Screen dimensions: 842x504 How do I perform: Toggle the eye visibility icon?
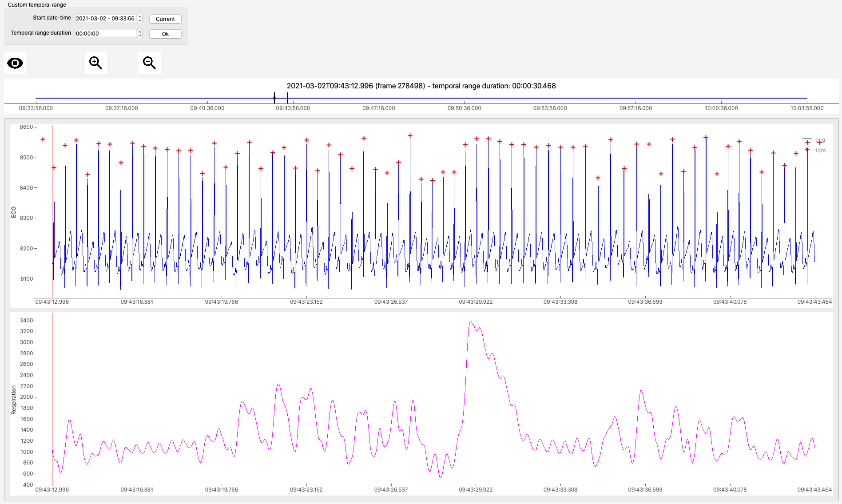(15, 63)
